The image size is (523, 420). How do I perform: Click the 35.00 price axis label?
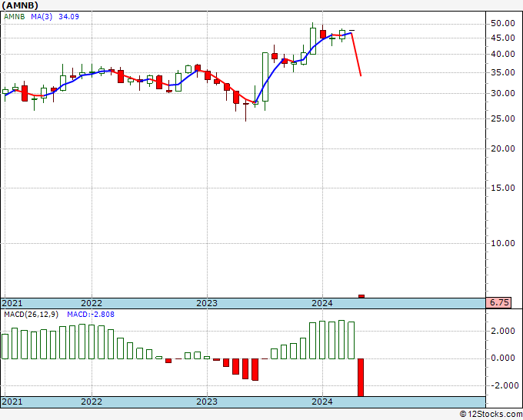click(x=503, y=72)
